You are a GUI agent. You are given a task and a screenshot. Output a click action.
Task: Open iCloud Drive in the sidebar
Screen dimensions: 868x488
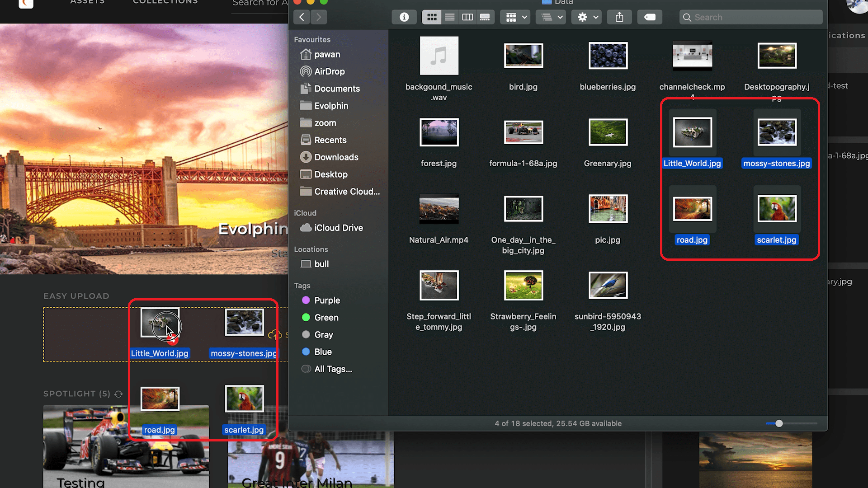pos(338,228)
